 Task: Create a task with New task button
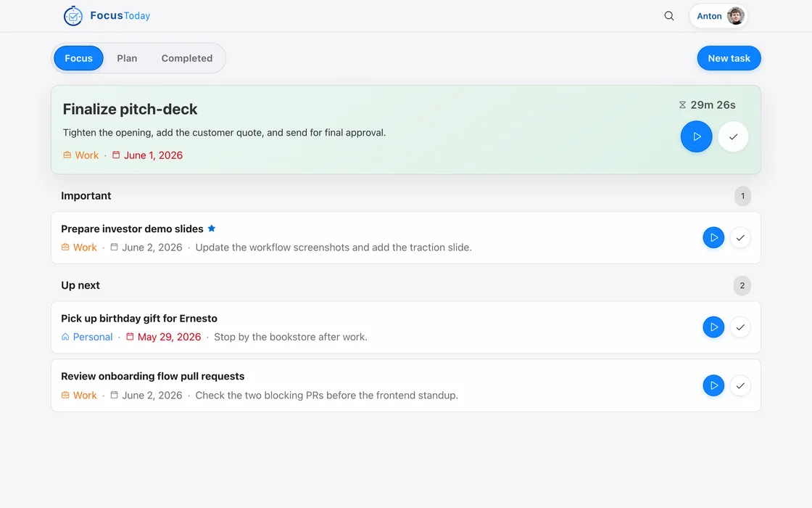tap(729, 58)
